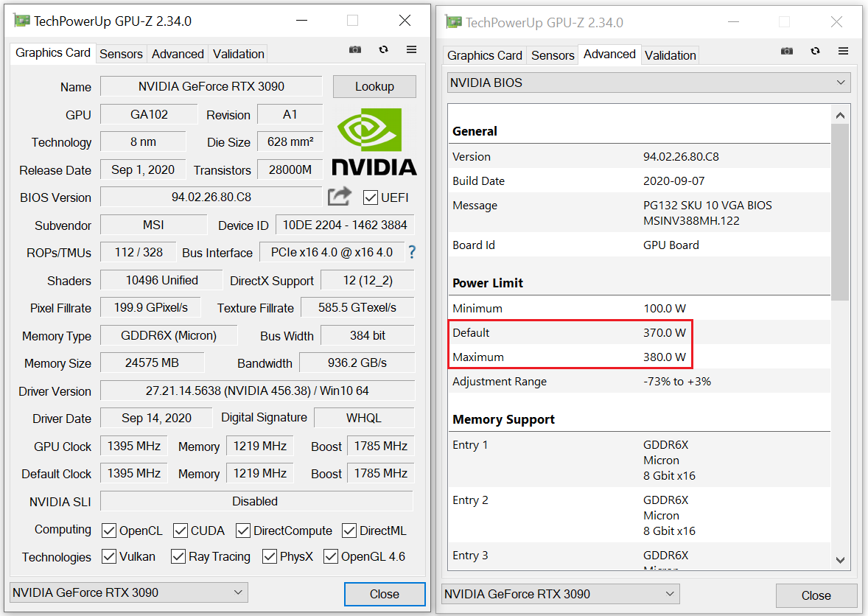This screenshot has height=616, width=868.
Task: Toggle the UEFI checkbox
Action: [x=371, y=197]
